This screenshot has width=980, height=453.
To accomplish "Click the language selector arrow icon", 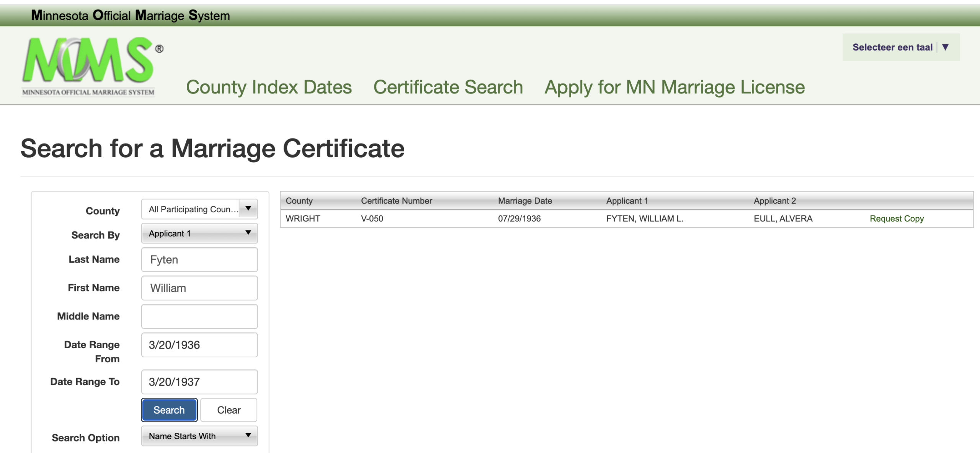I will click(x=946, y=47).
